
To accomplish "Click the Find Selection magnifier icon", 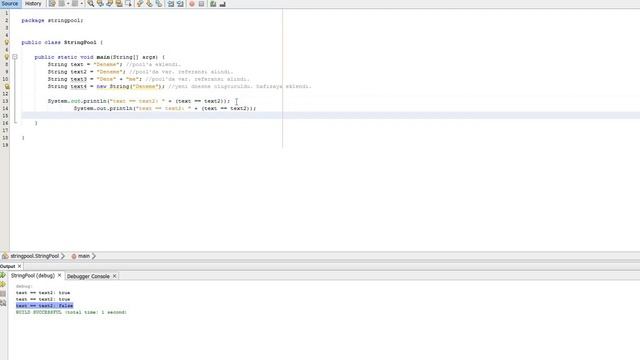I will (91, 4).
